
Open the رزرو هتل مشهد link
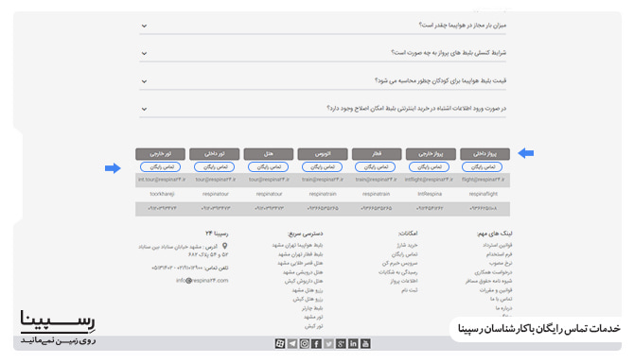click(308, 290)
